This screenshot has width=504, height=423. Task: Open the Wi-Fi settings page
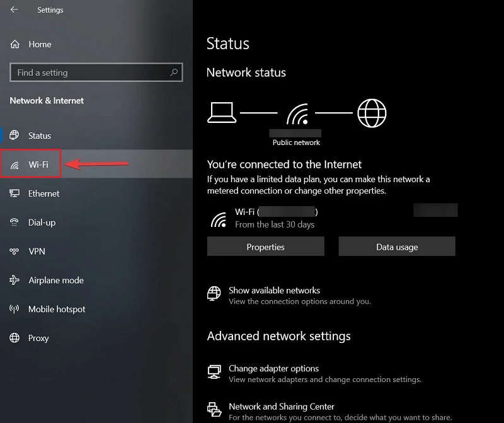click(38, 165)
